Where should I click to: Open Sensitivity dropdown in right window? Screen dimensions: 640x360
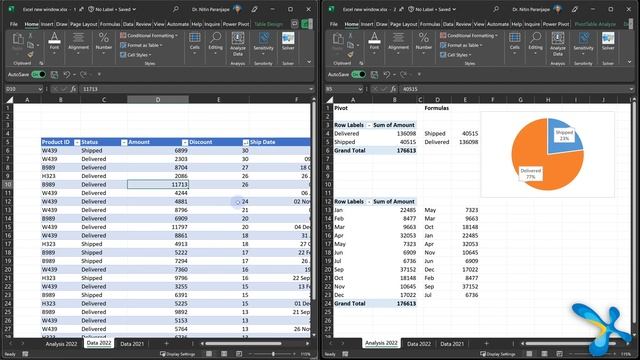(583, 44)
